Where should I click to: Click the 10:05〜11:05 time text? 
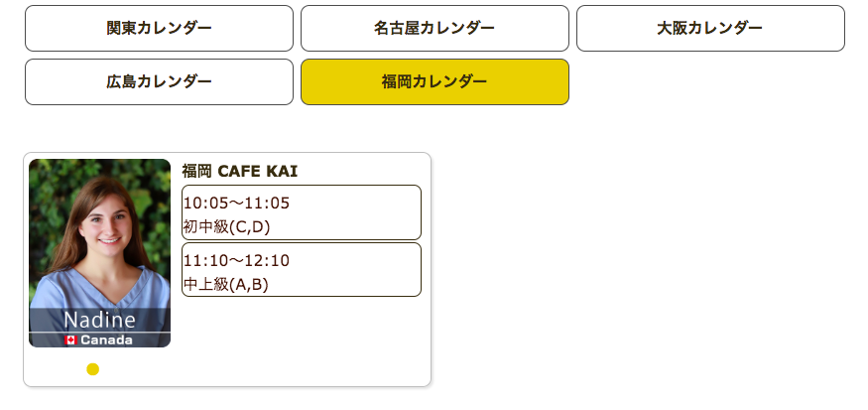pyautogui.click(x=236, y=204)
